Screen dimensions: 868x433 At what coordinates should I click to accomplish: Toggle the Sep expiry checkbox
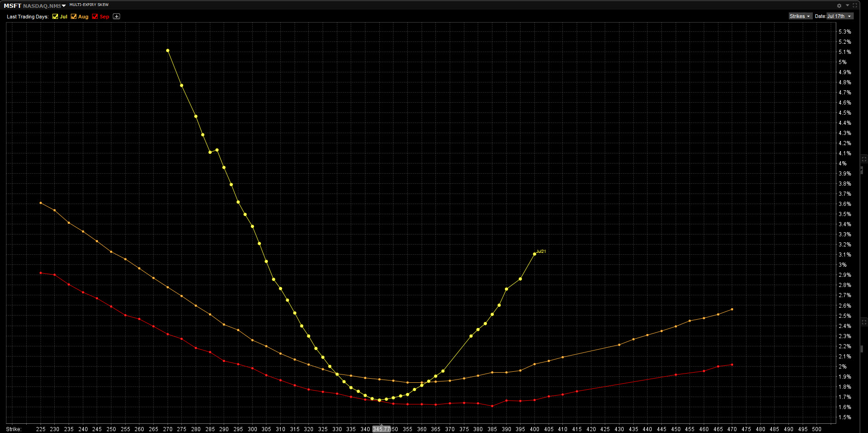pos(95,17)
